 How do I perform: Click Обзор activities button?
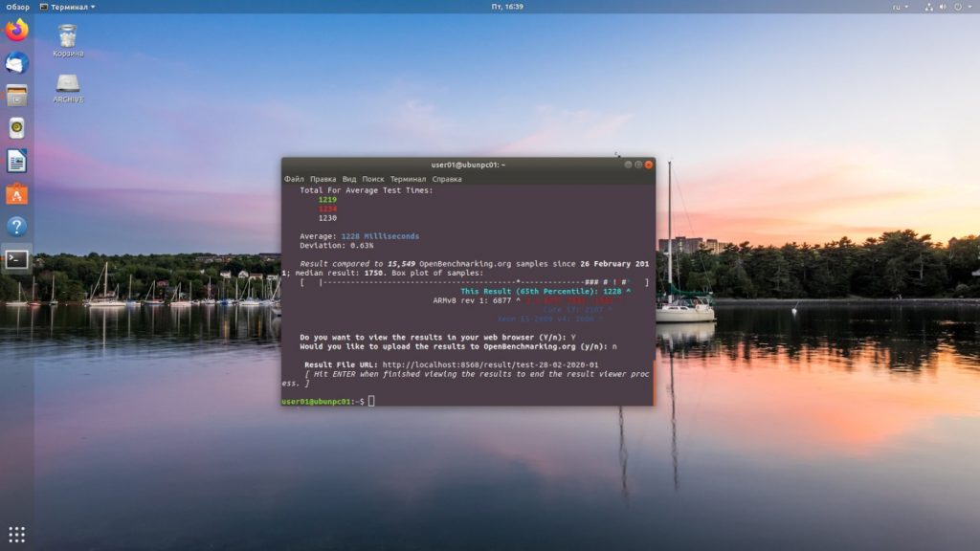tap(17, 7)
